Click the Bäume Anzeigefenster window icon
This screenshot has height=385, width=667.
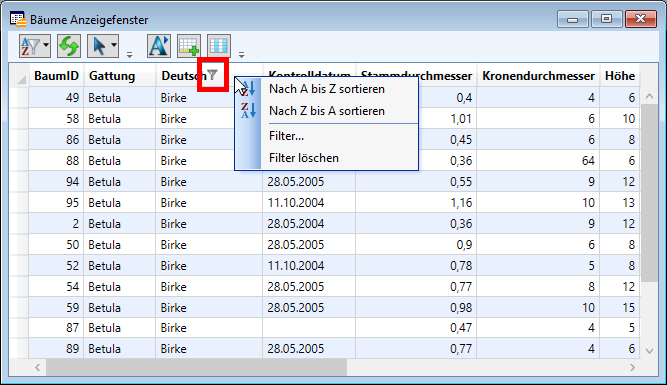[18, 19]
